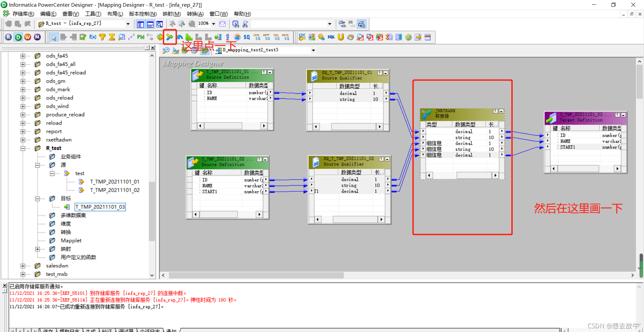Minimize the T_TMP_20211101_03 target definition box

pyautogui.click(x=623, y=115)
